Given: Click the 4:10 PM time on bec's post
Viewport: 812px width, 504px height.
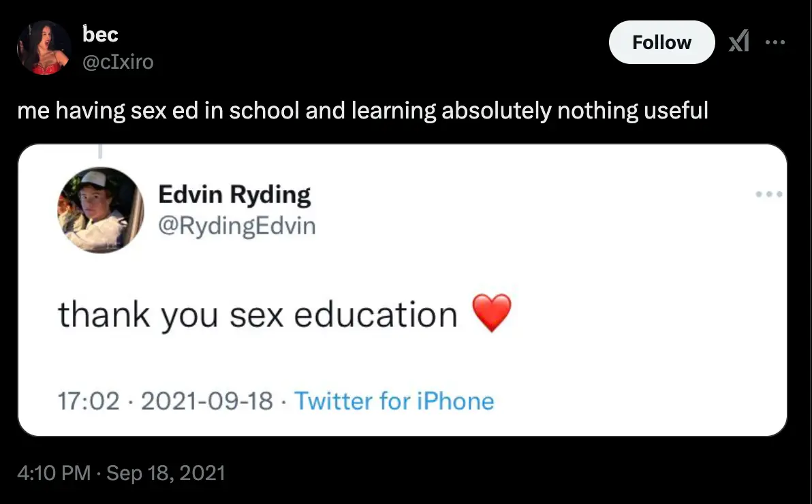Looking at the screenshot, I should coord(54,473).
